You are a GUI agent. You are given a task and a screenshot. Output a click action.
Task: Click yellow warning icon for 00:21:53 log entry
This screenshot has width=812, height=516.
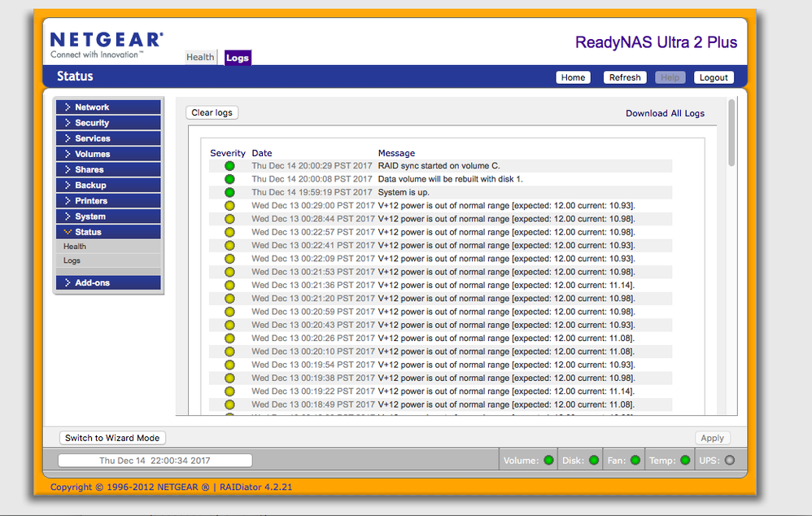(229, 272)
